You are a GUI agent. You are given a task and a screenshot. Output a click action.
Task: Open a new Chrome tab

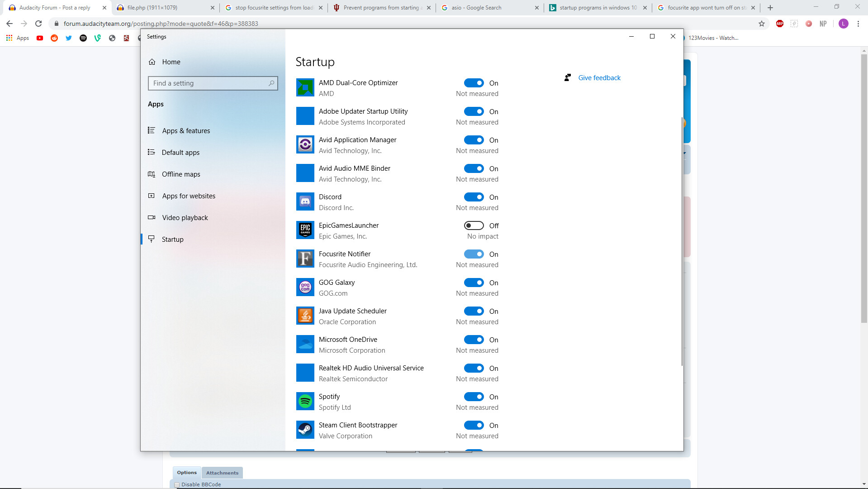(770, 8)
